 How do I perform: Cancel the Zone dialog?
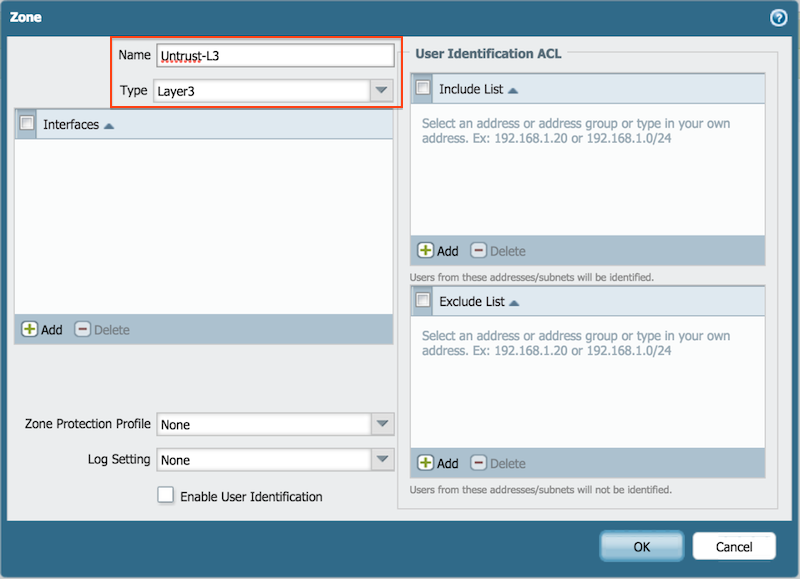coord(734,546)
